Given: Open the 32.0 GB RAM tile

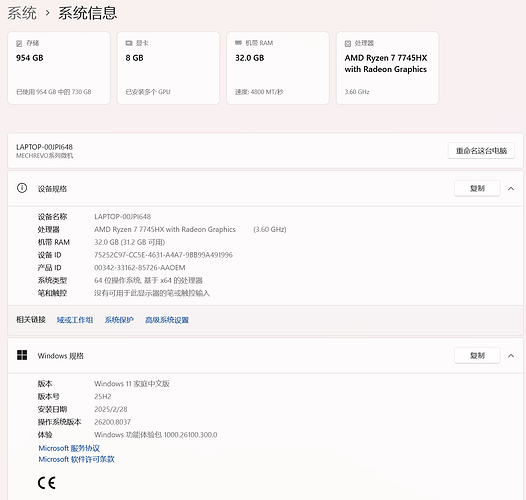Looking at the screenshot, I should pyautogui.click(x=278, y=68).
